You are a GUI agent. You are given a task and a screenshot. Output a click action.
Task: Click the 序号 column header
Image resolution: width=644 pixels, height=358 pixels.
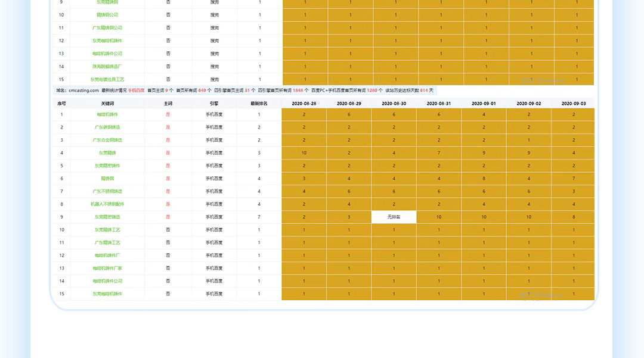point(61,104)
